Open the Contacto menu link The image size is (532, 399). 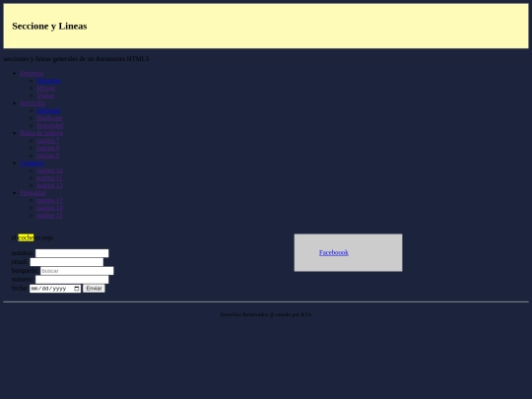[x=32, y=164]
